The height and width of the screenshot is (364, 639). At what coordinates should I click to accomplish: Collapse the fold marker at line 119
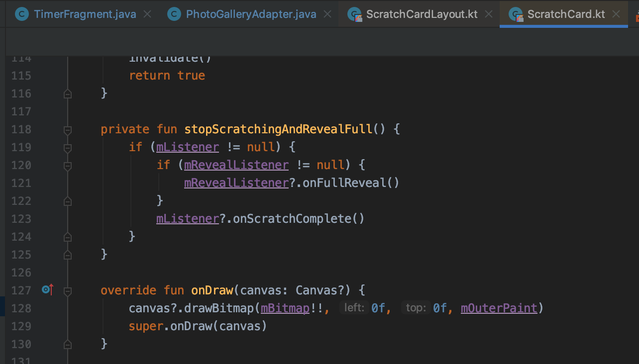pos(68,148)
